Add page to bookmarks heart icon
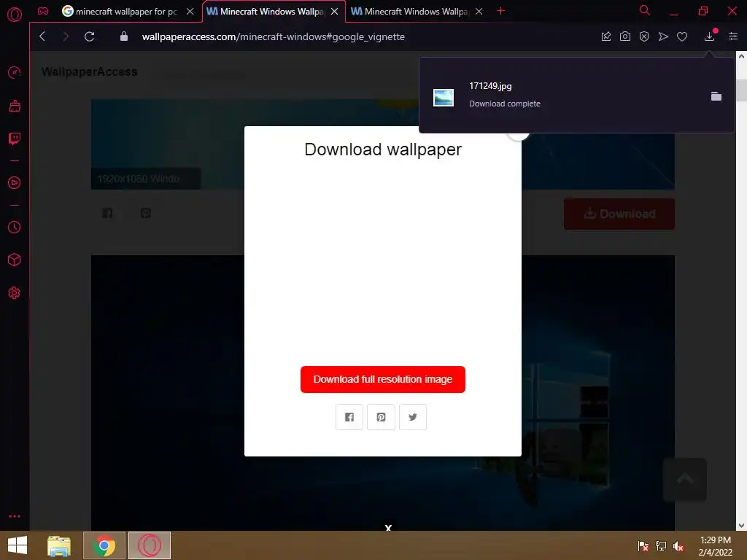 [682, 36]
